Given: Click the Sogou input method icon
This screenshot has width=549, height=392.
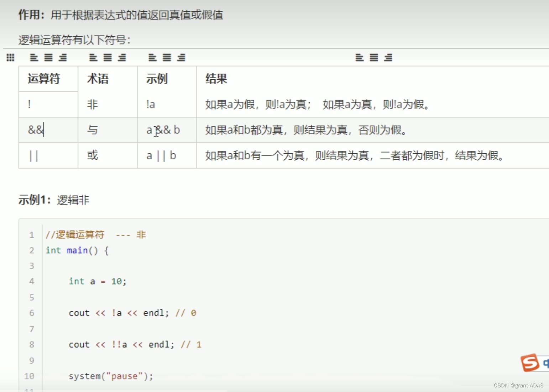Looking at the screenshot, I should point(530,362).
